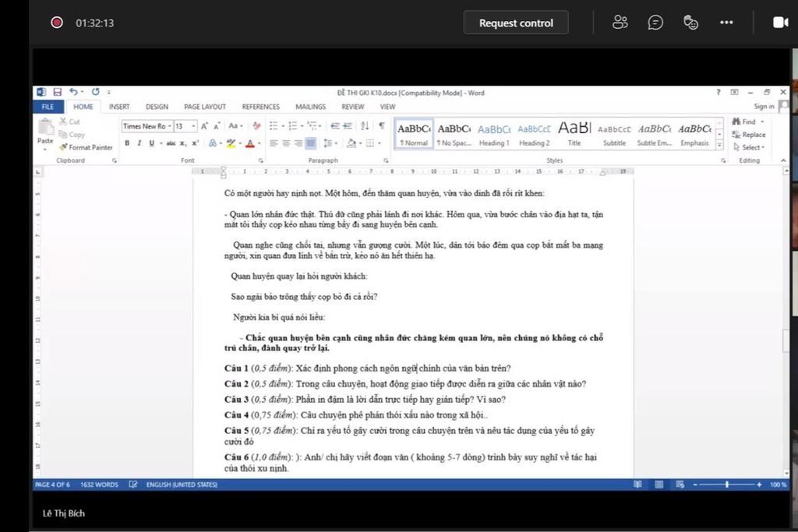Click center alignment icon
The height and width of the screenshot is (532, 798).
(x=286, y=143)
